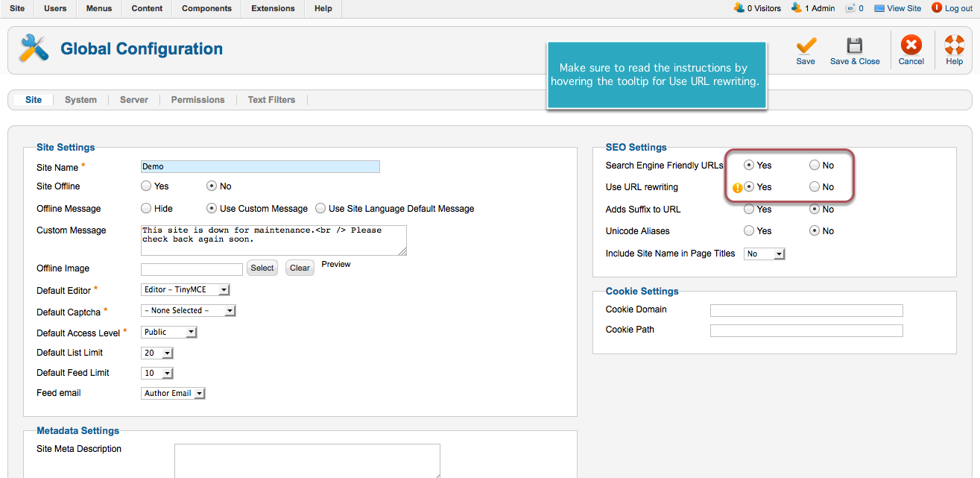
Task: Set Adds Suffix to URL to Yes
Action: pyautogui.click(x=749, y=209)
